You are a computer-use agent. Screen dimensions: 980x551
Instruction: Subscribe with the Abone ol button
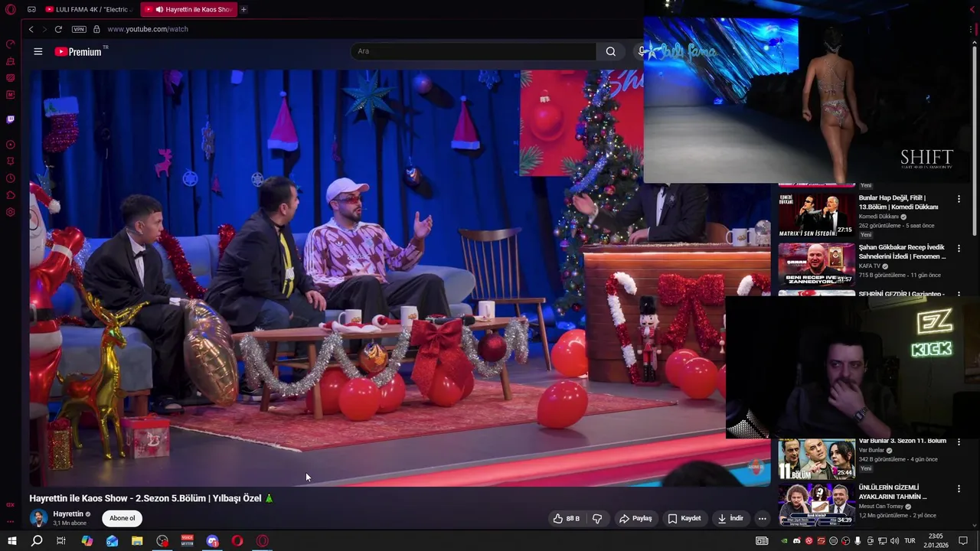(x=122, y=518)
